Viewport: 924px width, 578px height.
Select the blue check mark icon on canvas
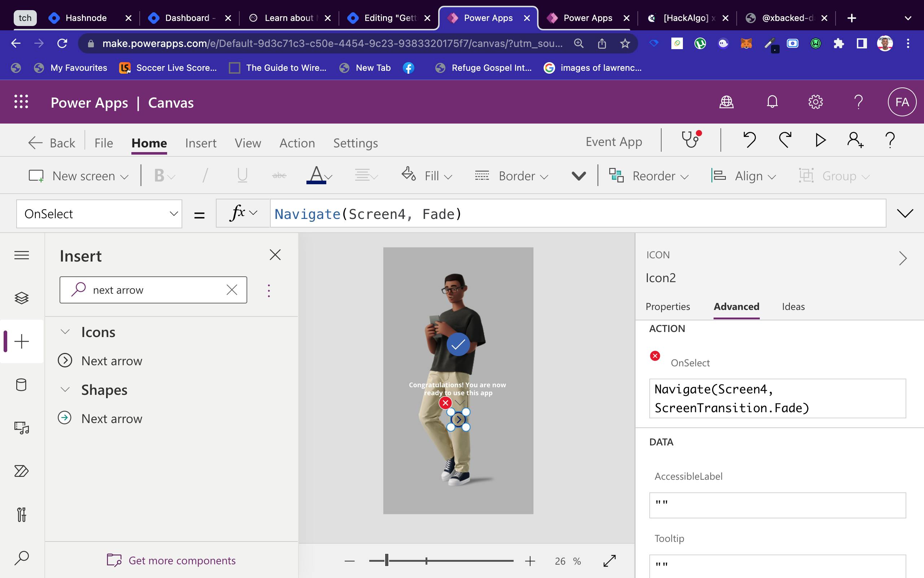point(458,344)
